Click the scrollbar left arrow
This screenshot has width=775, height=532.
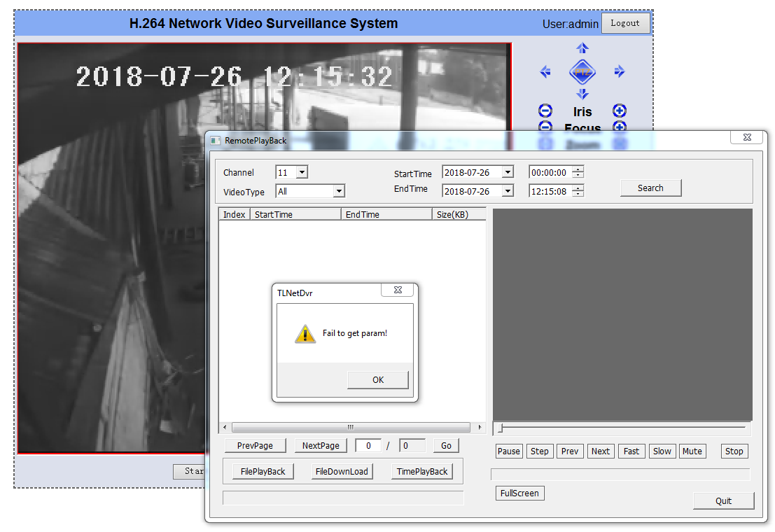click(x=225, y=427)
